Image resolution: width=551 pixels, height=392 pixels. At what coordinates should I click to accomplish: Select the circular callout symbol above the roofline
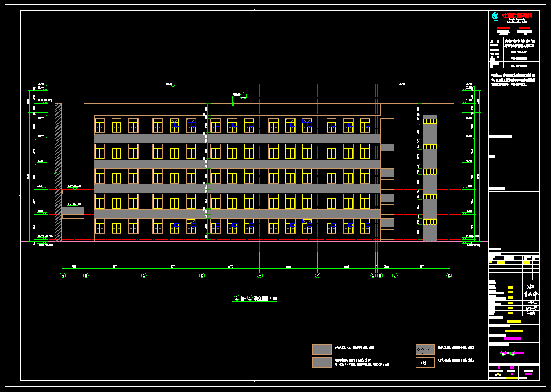pos(243,96)
